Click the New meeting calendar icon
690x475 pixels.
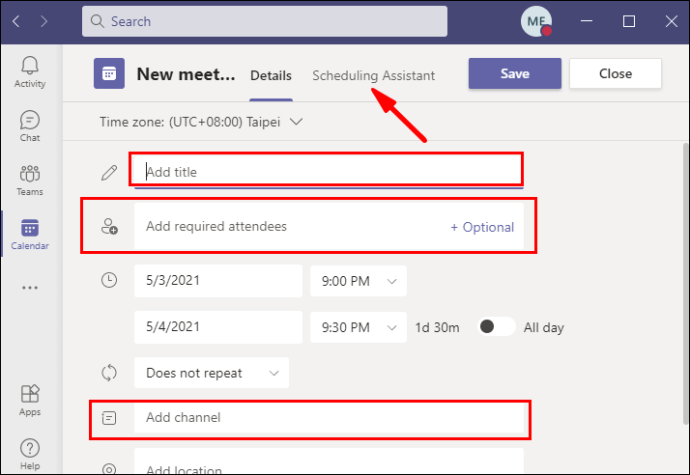click(109, 74)
